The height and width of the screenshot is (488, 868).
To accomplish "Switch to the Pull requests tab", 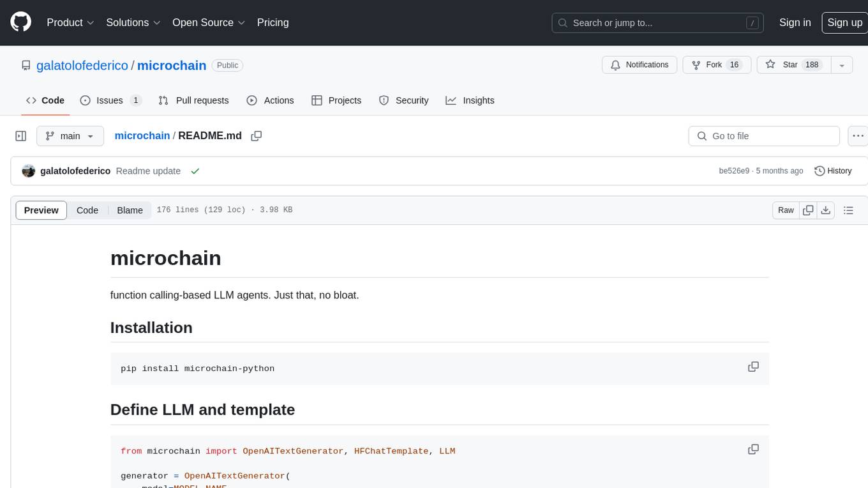I will (193, 100).
